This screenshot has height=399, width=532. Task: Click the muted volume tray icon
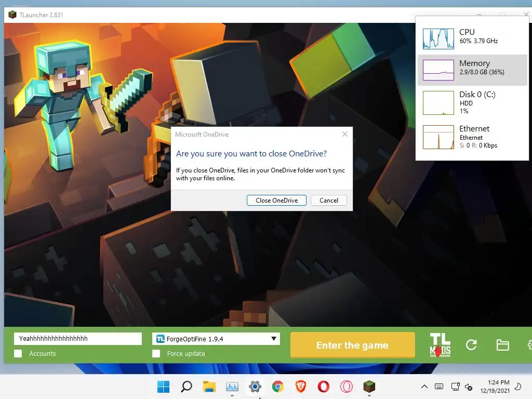(x=469, y=387)
